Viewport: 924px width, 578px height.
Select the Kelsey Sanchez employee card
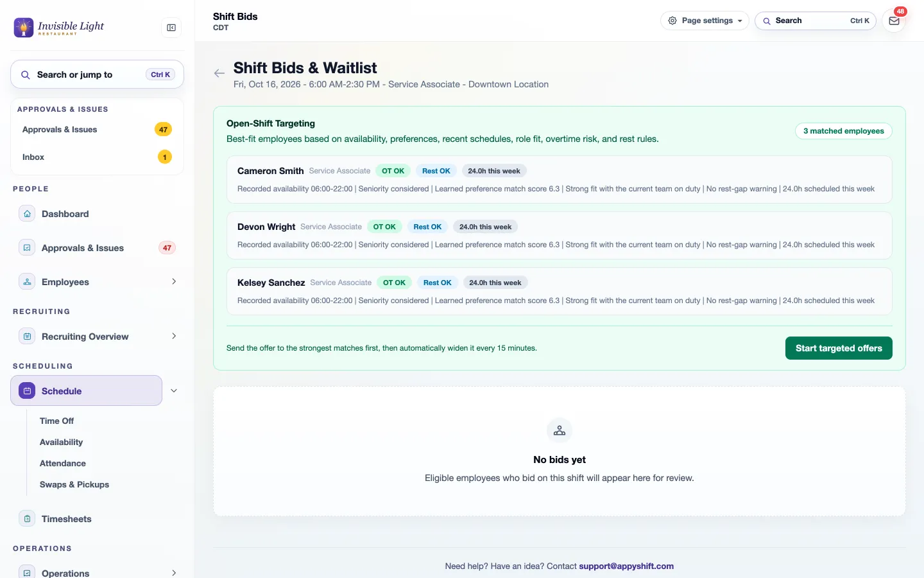pos(560,291)
